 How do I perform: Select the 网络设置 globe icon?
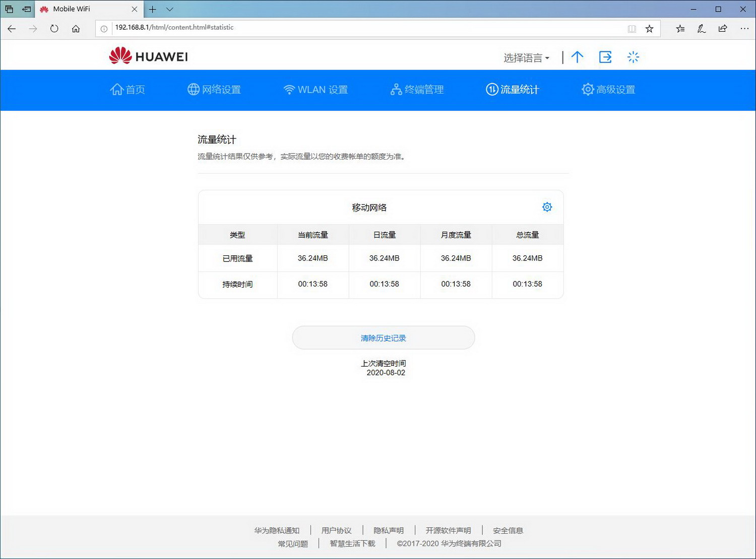point(193,89)
